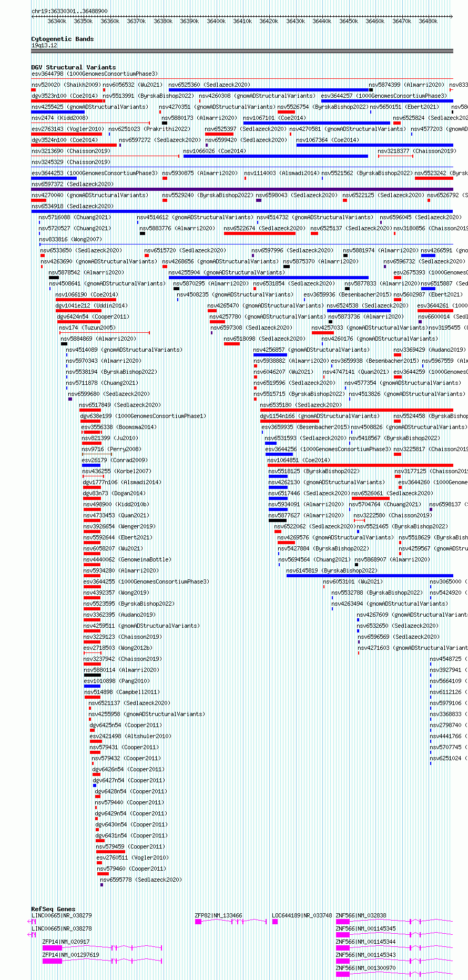468x980 pixels.
Task: Open gene ZFP82|NM_133466
Action: point(219,915)
